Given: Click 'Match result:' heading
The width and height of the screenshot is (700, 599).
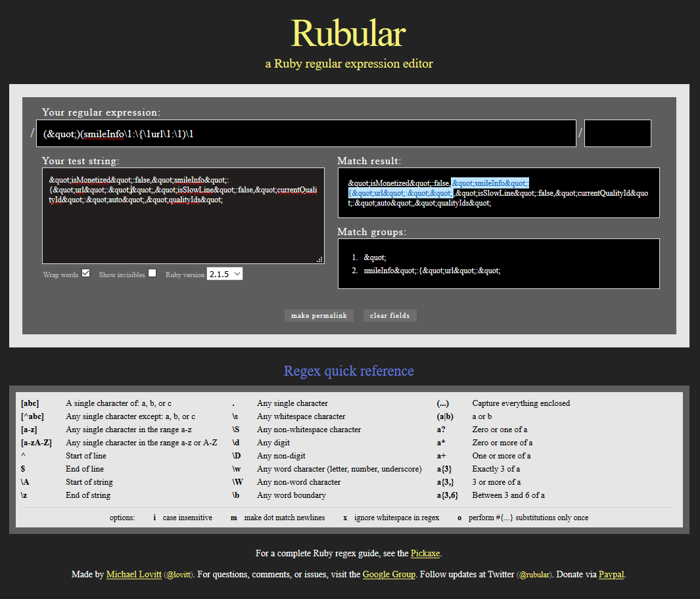Looking at the screenshot, I should tap(369, 160).
